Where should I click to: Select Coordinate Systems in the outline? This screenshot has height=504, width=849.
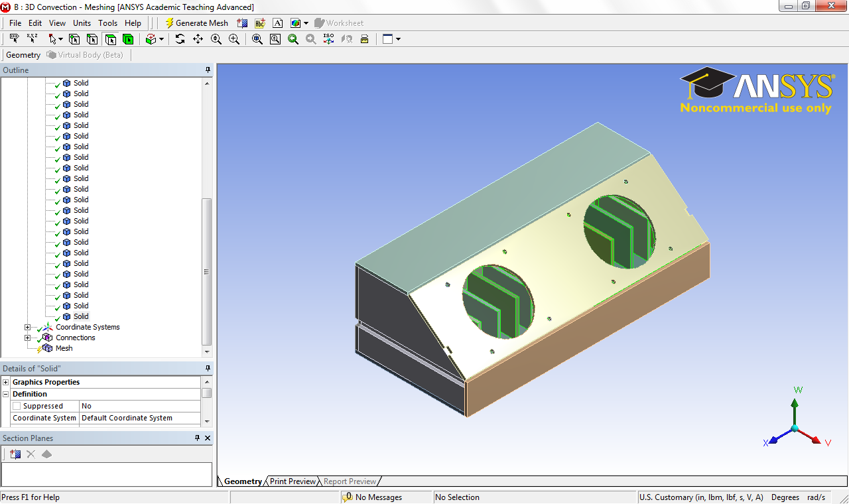coord(88,327)
